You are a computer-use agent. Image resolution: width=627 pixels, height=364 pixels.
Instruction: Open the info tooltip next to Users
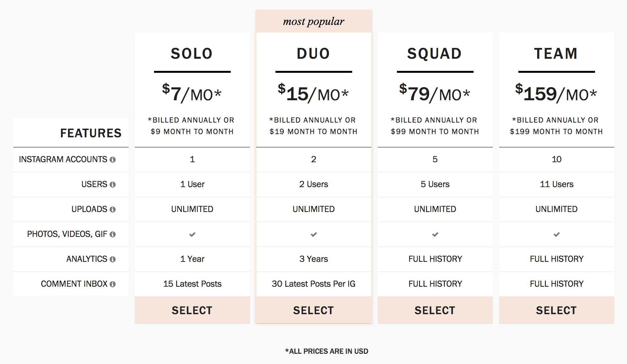[x=112, y=185]
